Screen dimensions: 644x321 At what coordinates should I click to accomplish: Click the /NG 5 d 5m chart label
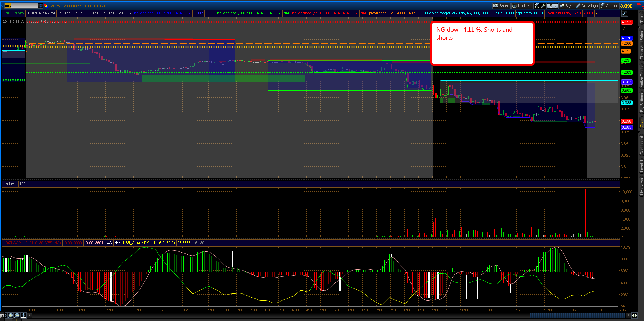coord(14,13)
